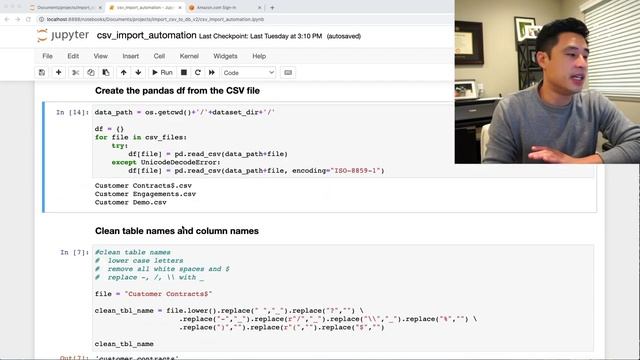Select the csv_import_automation browser tab
Viewport: 640px width, 360px height.
145,7
